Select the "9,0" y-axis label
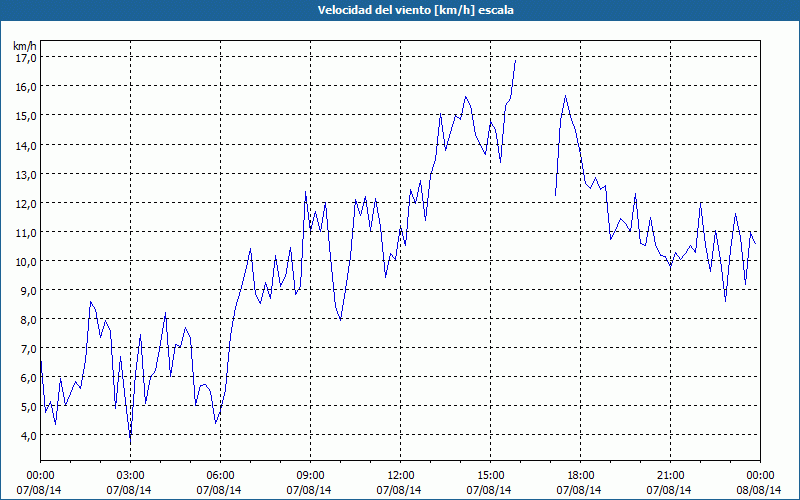The height and width of the screenshot is (500, 800). tap(28, 291)
